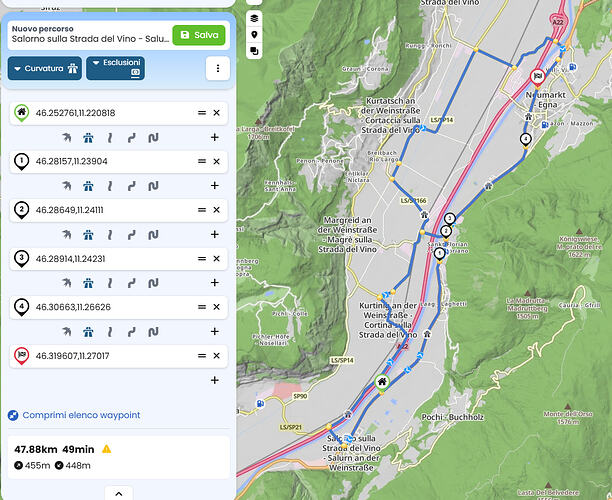Add waypoint after waypoint 46.28914,11.24231

[215, 283]
